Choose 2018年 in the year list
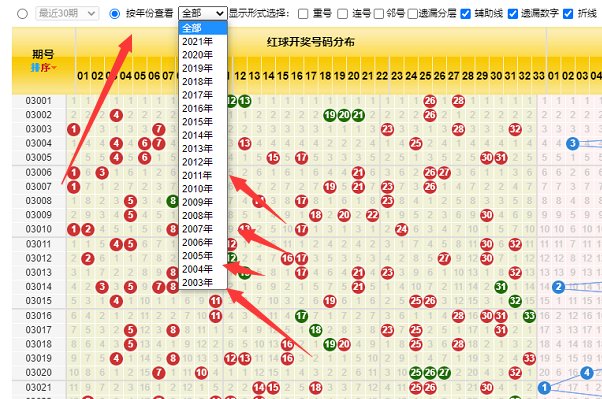Screen dimensions: 602x399 203,82
